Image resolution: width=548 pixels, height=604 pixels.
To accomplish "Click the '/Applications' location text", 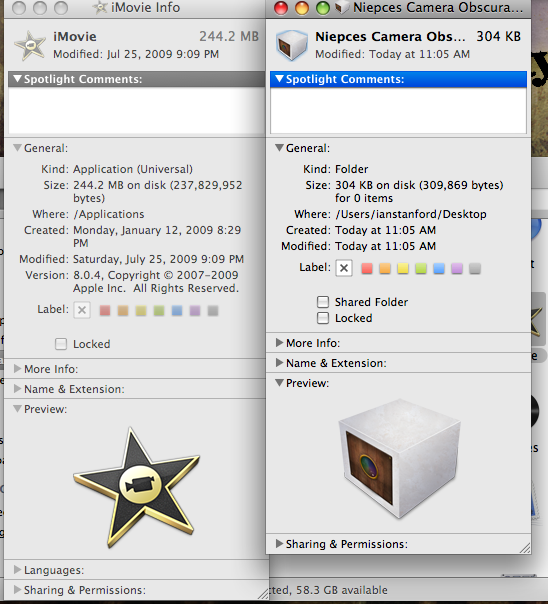I will (x=109, y=214).
